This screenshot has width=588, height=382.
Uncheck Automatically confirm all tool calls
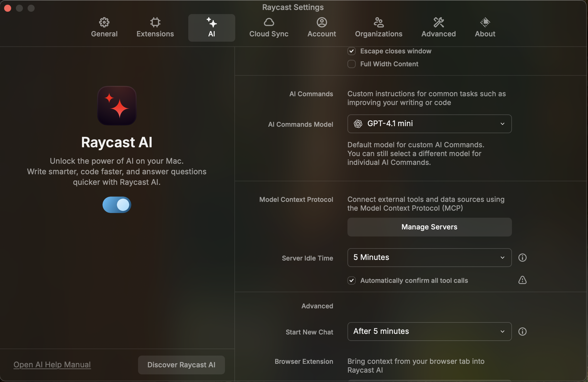coord(352,280)
